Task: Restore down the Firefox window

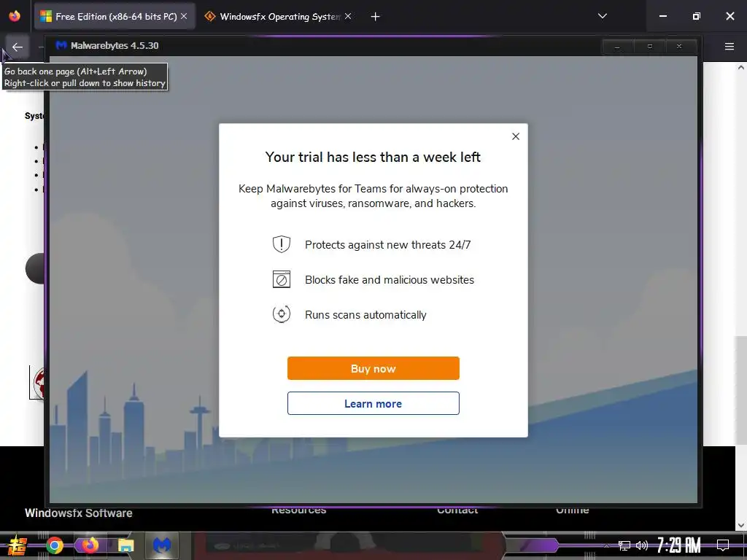Action: click(697, 16)
